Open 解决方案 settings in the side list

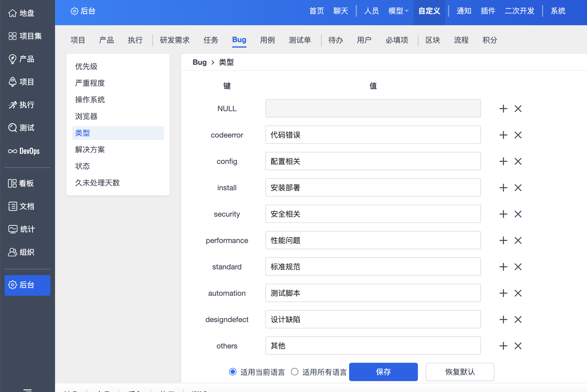pyautogui.click(x=118, y=150)
